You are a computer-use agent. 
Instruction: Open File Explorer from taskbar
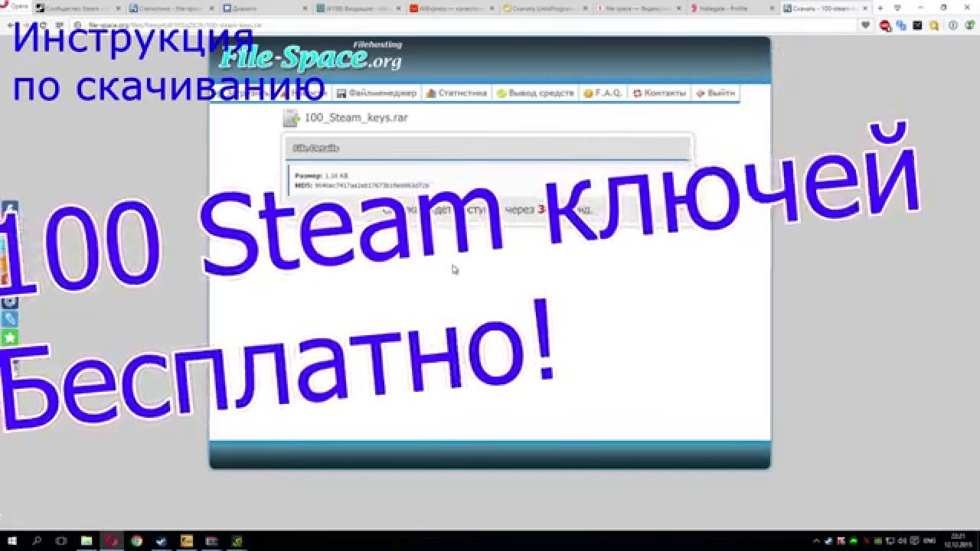pos(86,540)
